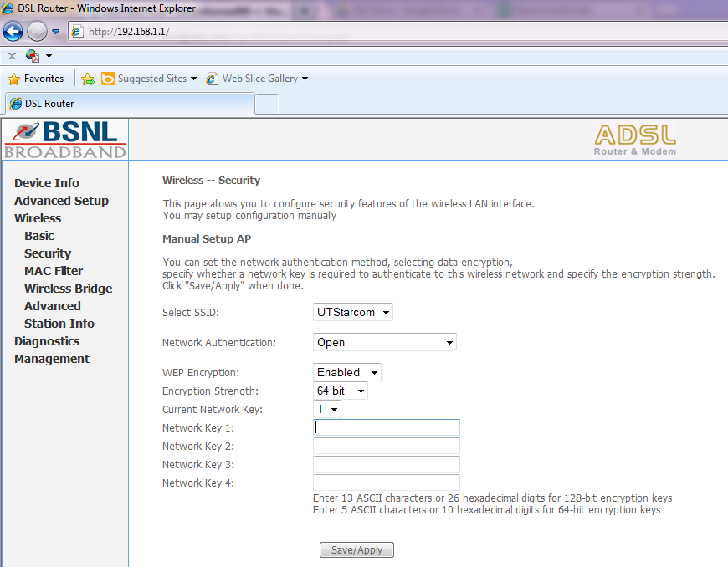Click the browser Back arrow button

tap(13, 32)
